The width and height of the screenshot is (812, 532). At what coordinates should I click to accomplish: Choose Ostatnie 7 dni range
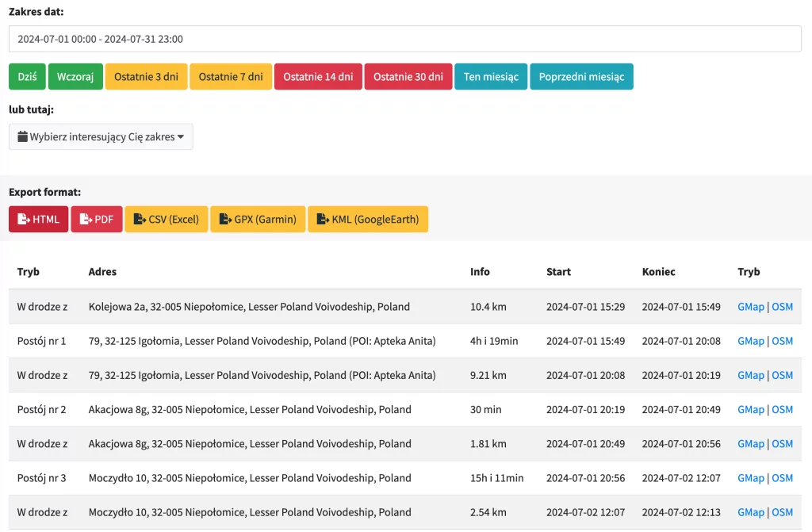[x=231, y=77]
